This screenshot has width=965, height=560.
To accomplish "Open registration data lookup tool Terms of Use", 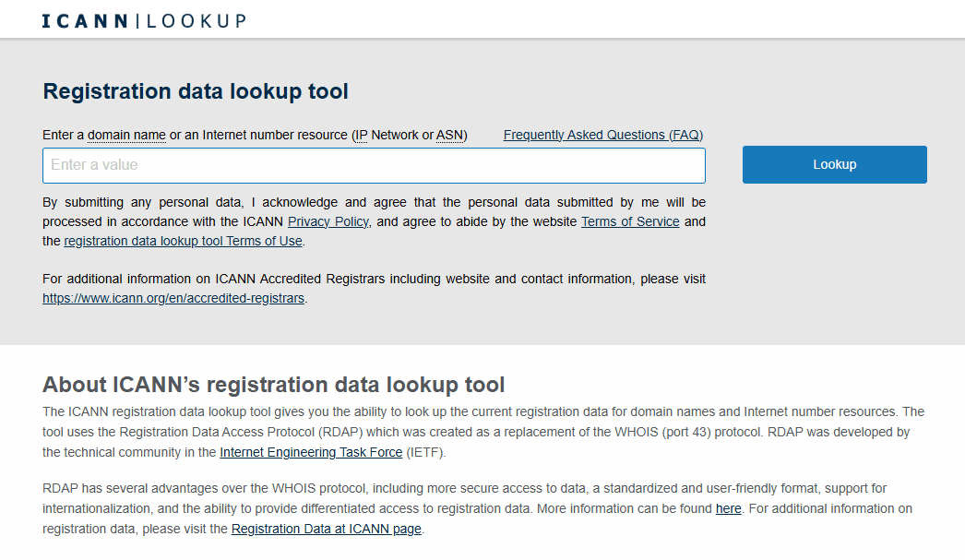I will coord(183,241).
